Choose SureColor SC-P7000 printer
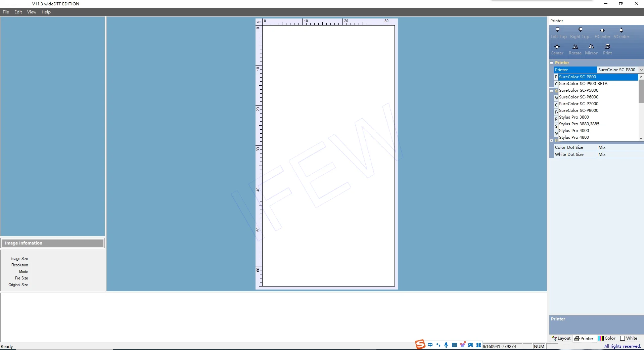This screenshot has width=644, height=350. (598, 104)
